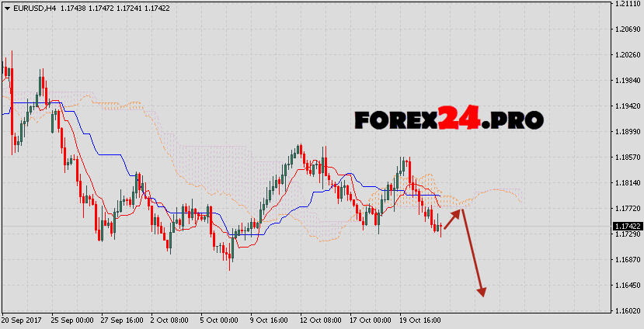
Task: Click the 1.16450 price scale label
Action: [627, 286]
